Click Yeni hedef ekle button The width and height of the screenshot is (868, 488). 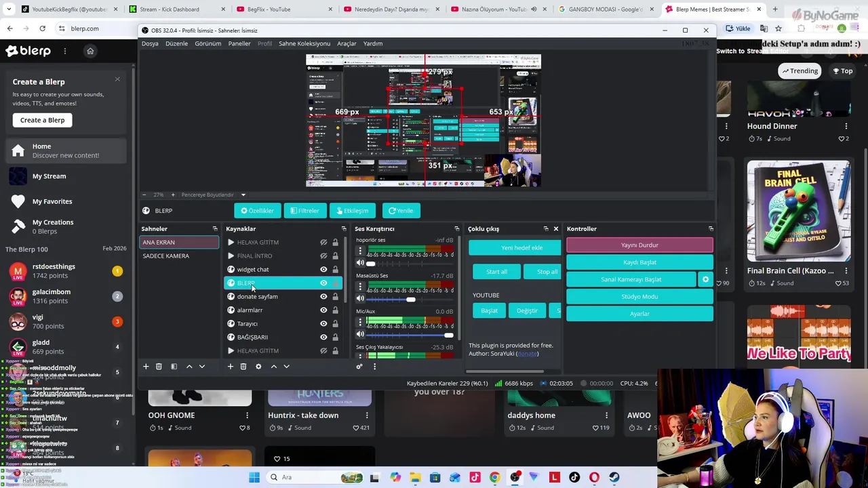pos(515,248)
